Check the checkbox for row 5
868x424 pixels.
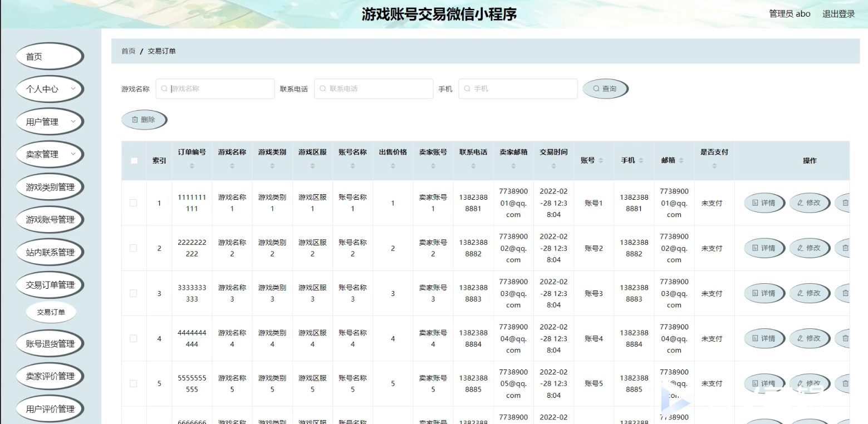pos(134,383)
